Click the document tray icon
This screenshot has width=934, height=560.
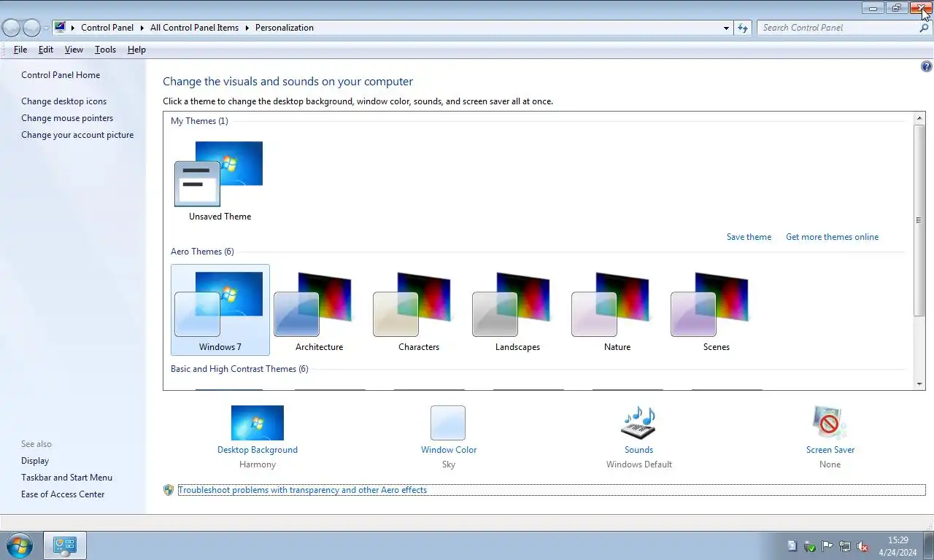[x=792, y=546]
